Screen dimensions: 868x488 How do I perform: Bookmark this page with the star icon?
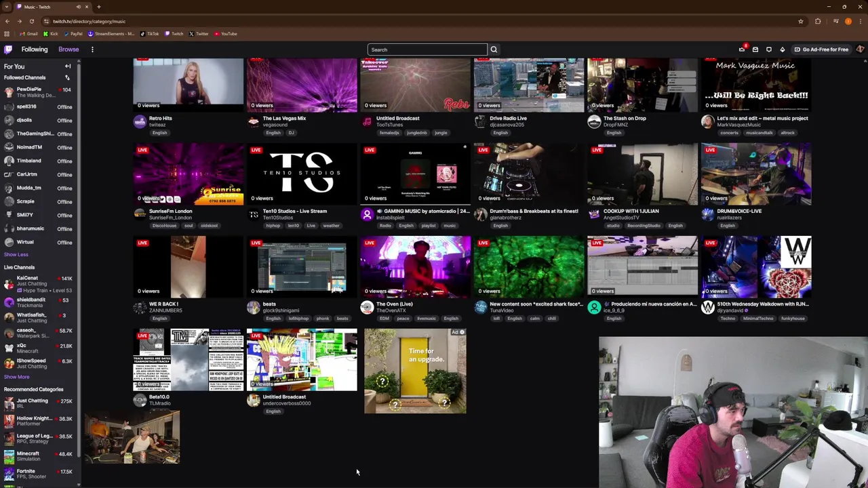click(801, 21)
